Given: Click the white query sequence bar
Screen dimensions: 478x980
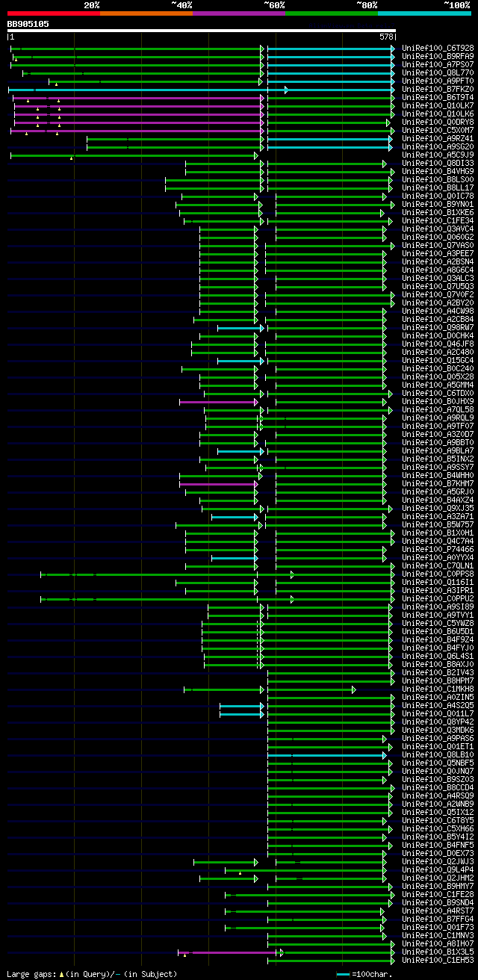Looking at the screenshot, I should coord(201,31).
